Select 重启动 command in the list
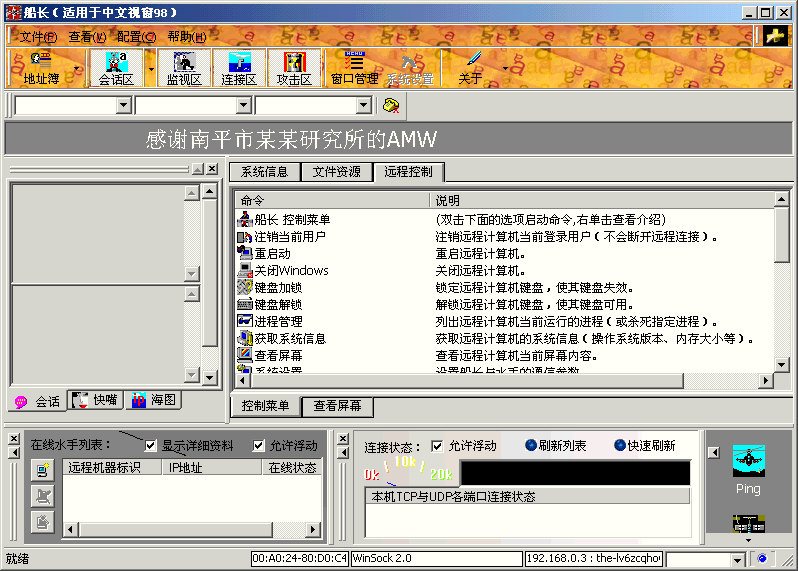798x571 pixels. tap(272, 254)
